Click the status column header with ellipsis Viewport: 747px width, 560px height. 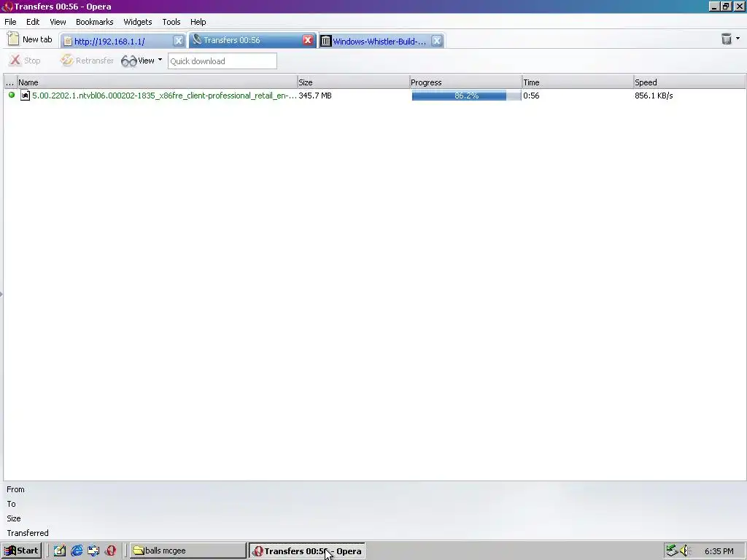10,82
